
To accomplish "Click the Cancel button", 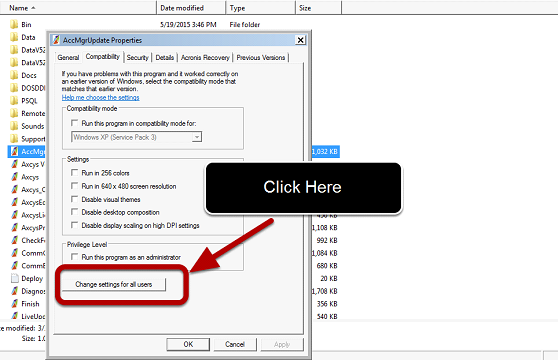I will pyautogui.click(x=235, y=344).
